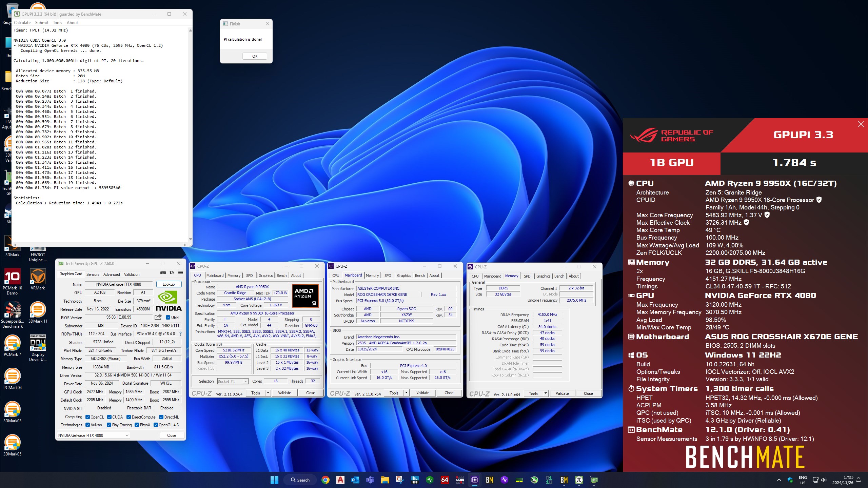Click the GPUPI pi symbol taskbar icon
The image size is (868, 488).
tap(579, 480)
